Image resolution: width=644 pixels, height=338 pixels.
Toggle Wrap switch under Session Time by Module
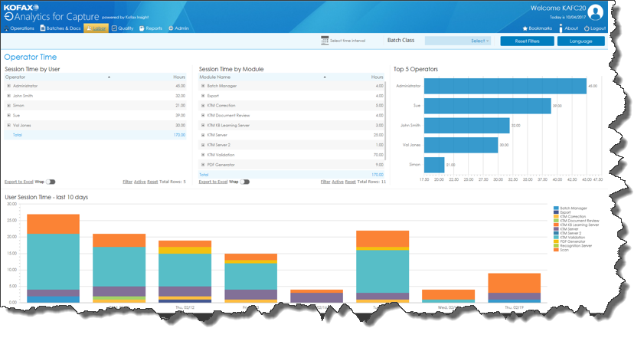tap(245, 182)
